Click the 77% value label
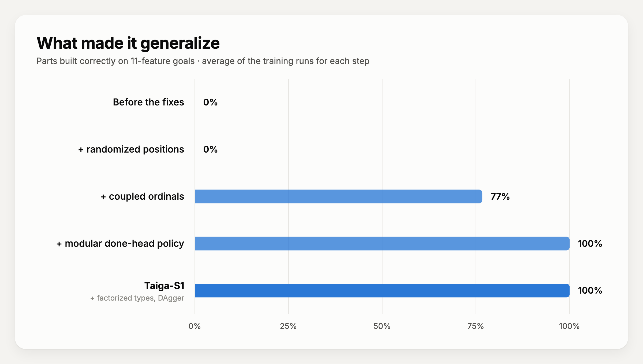Viewport: 643px width, 364px height. (500, 196)
